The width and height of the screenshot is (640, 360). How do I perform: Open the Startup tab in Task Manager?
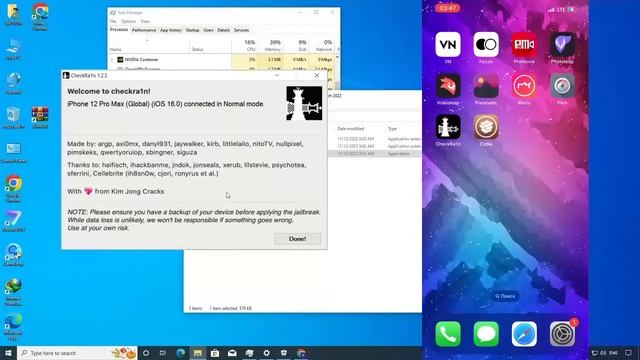192,30
